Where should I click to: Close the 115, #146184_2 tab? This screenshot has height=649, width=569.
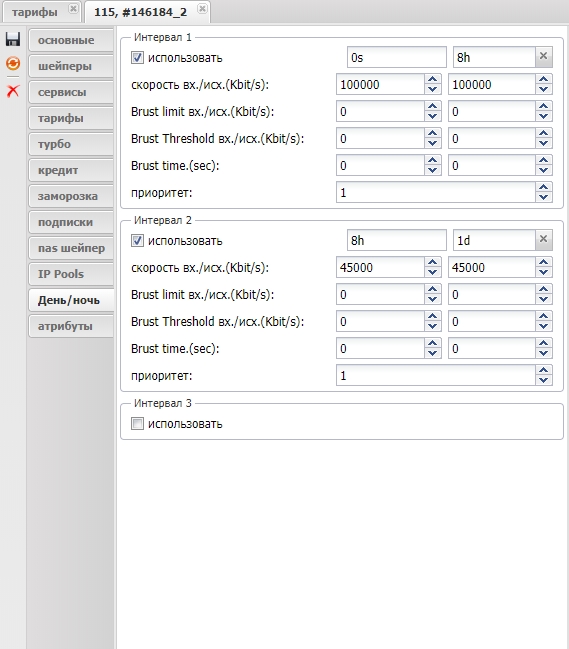tap(202, 8)
